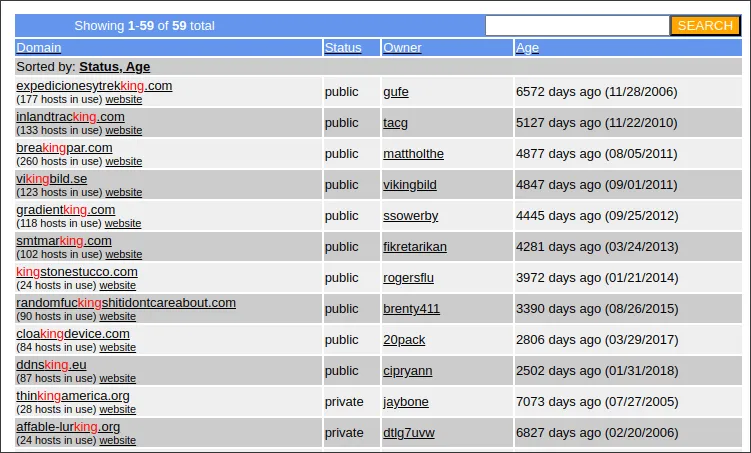Sort by the Domain column header
Viewport: 751px width, 453px height.
tap(39, 47)
